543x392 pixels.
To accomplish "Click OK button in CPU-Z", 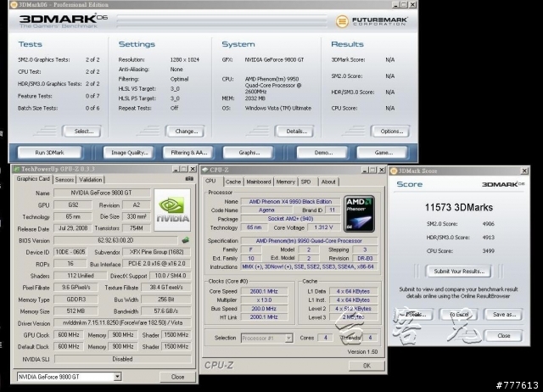I will pos(367,366).
